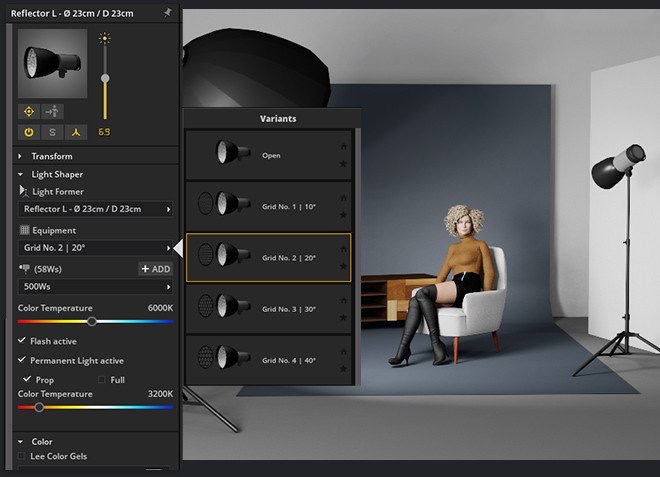
Task: Click the target focus icon below the thumbnail
Action: 29,112
